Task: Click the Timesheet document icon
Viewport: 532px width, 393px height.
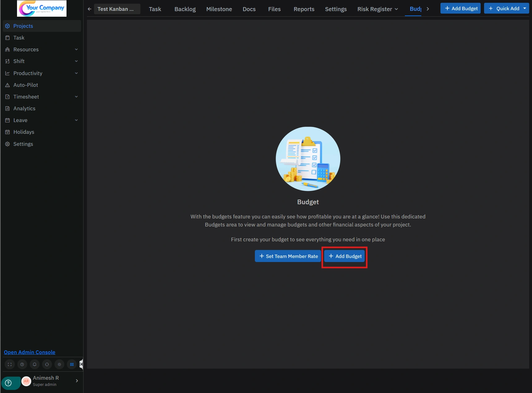Action: coord(7,97)
